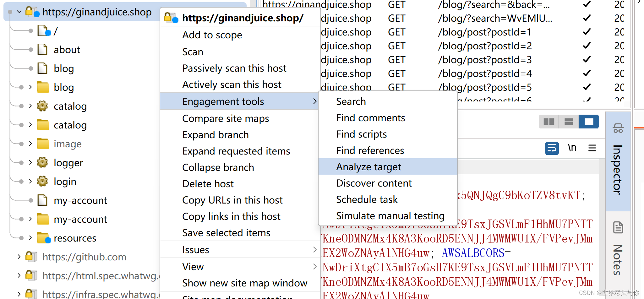
Task: Choose Expand branch menu item
Action: [240, 135]
